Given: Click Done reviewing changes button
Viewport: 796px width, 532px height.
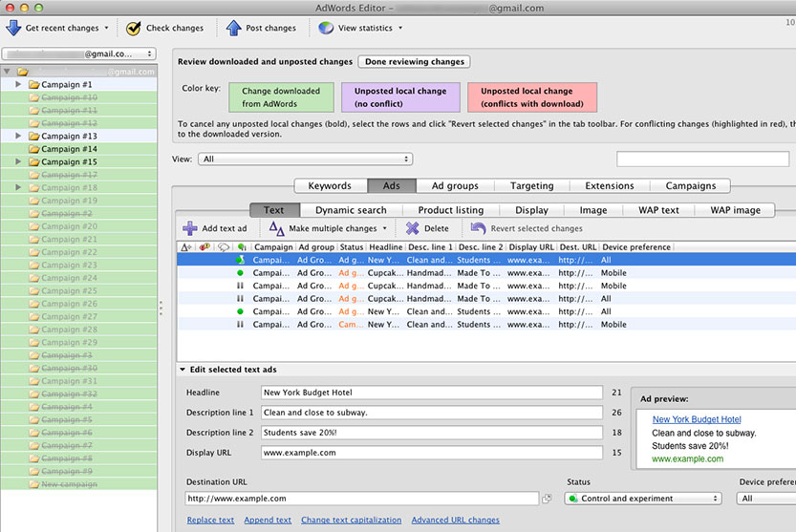Looking at the screenshot, I should tap(415, 61).
